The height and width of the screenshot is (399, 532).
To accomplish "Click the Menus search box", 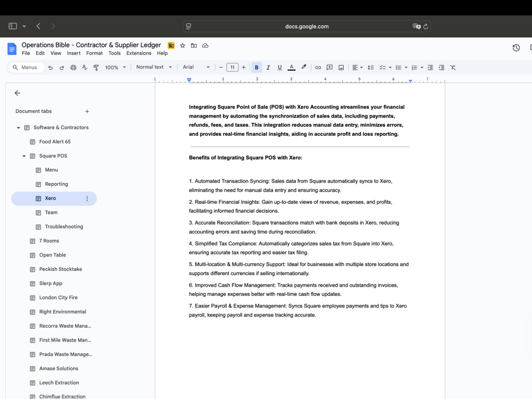I will [x=27, y=68].
